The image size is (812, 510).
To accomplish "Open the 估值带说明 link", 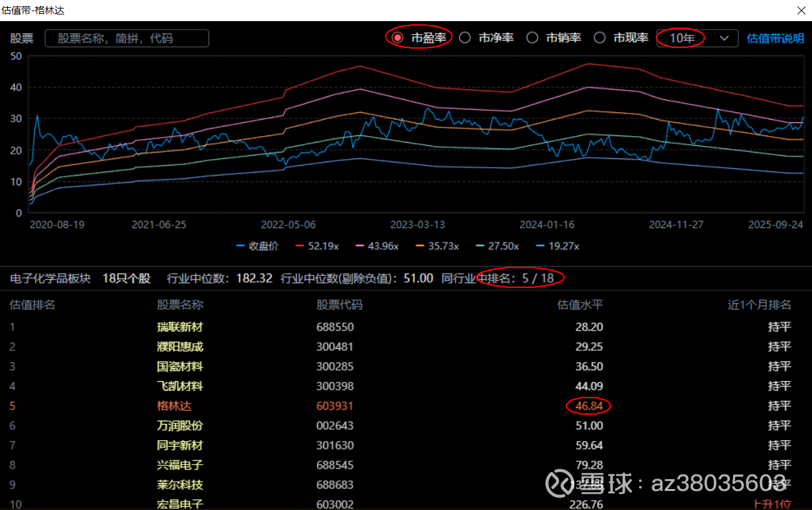I will tap(775, 38).
